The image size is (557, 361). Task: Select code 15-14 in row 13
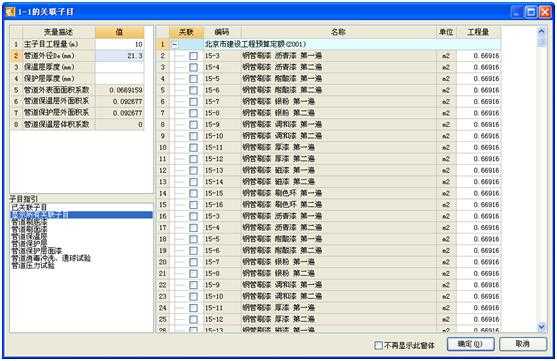214,182
